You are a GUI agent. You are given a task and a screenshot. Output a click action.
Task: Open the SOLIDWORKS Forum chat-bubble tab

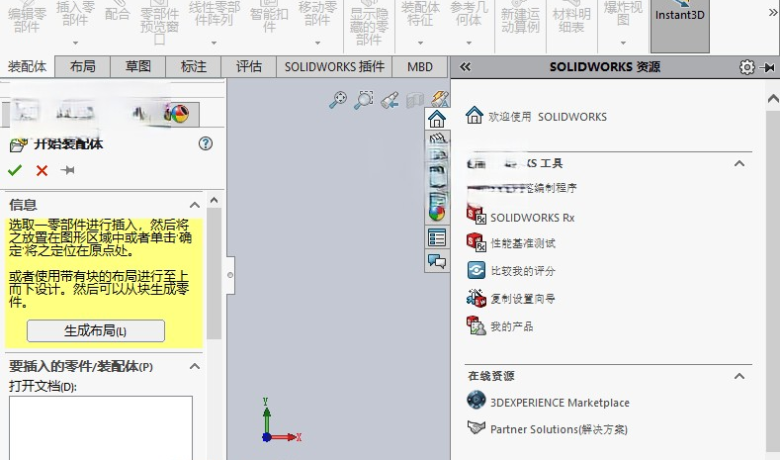437,261
